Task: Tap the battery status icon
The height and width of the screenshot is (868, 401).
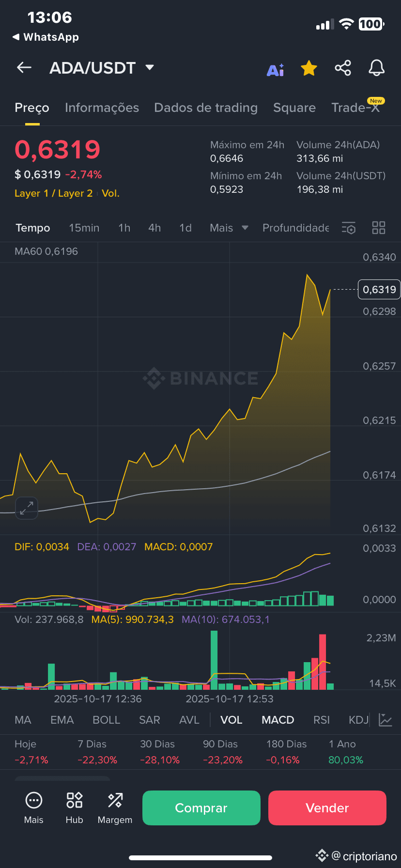Action: 371,24
